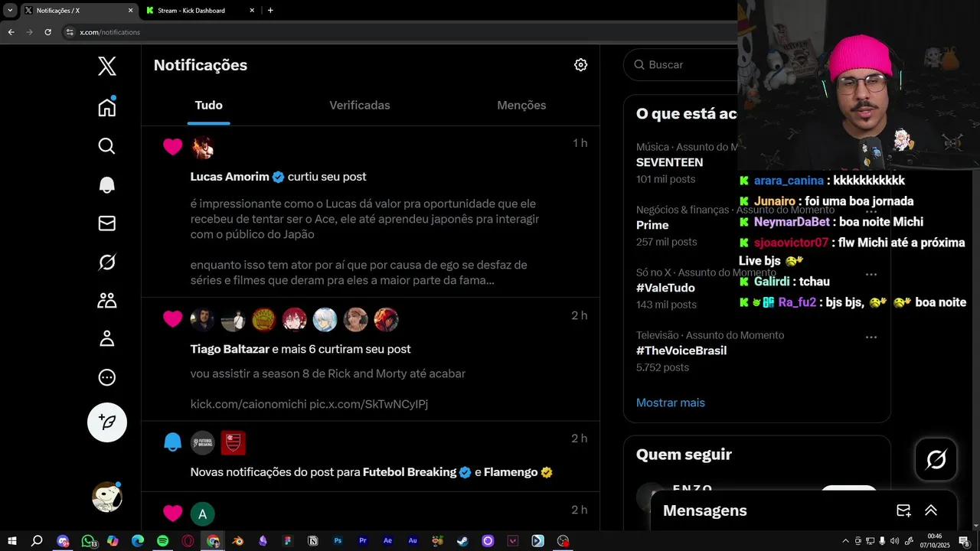Click Futebol Breaking avatar thumbnail
Viewport: 980px width, 551px height.
[203, 442]
